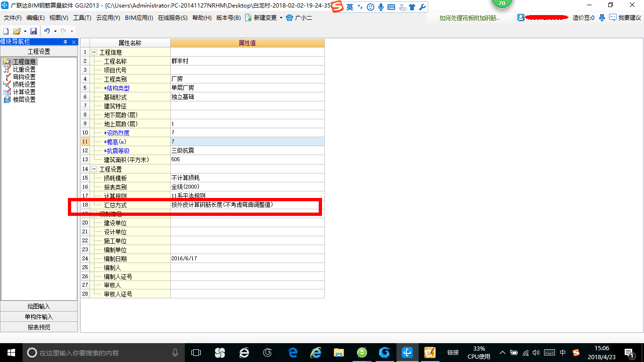
Task: Click the Open folder toolbar icon
Action: pos(17,31)
